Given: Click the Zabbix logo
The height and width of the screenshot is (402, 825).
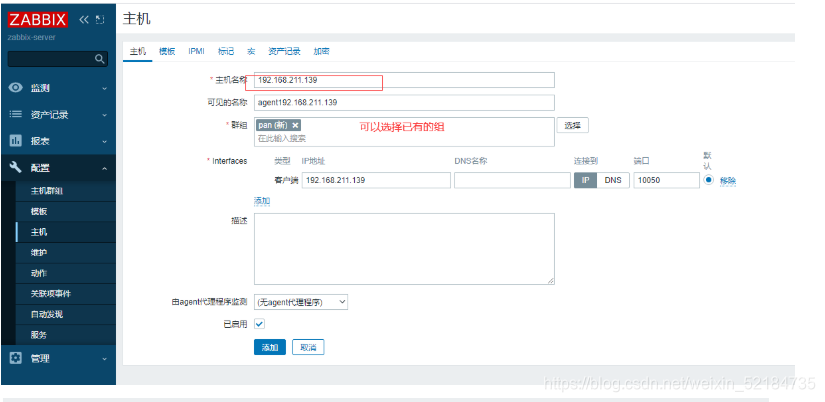Looking at the screenshot, I should pyautogui.click(x=38, y=20).
